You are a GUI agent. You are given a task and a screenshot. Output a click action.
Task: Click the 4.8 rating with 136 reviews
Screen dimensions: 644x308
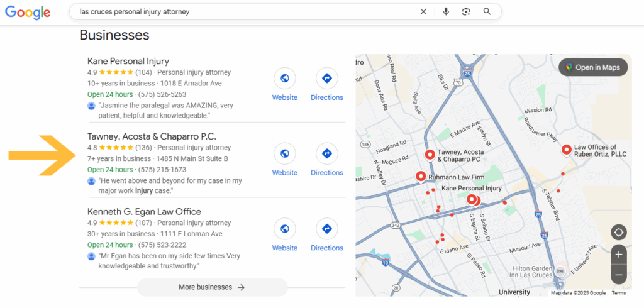[119, 148]
